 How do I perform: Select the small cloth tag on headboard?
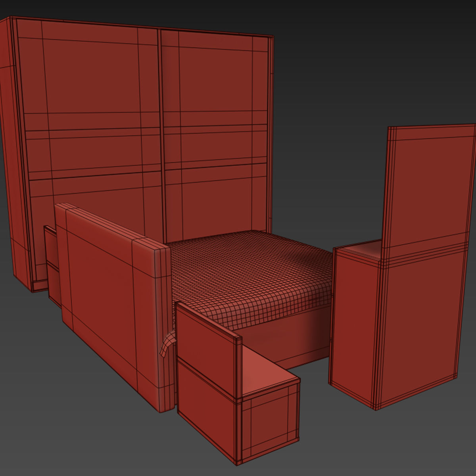(x=167, y=344)
